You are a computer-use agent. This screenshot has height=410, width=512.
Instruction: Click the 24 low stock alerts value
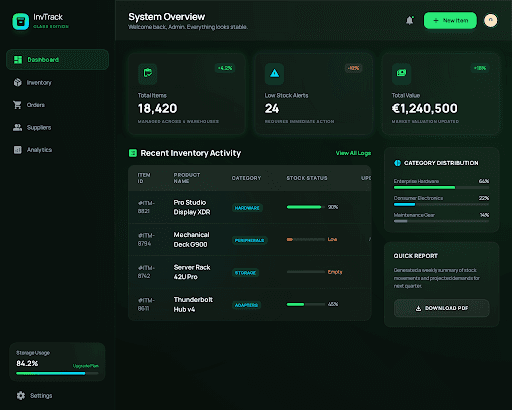pos(272,108)
